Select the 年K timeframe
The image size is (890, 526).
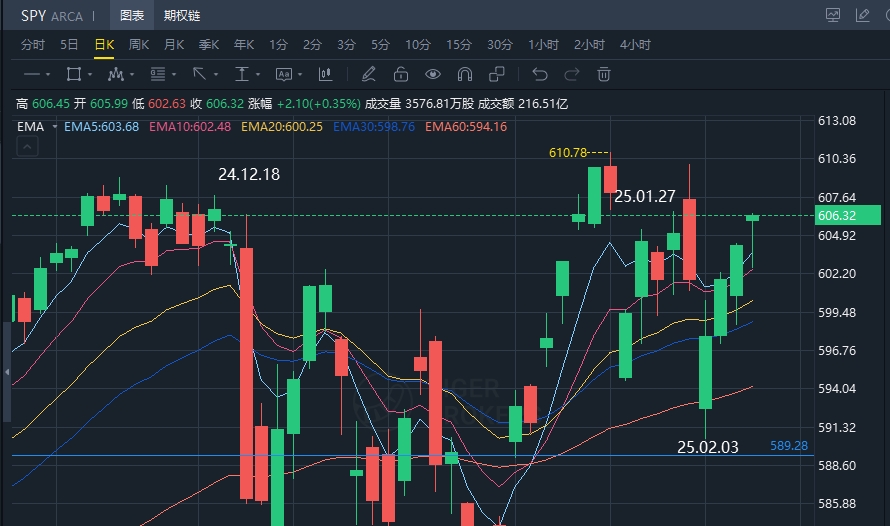click(244, 45)
